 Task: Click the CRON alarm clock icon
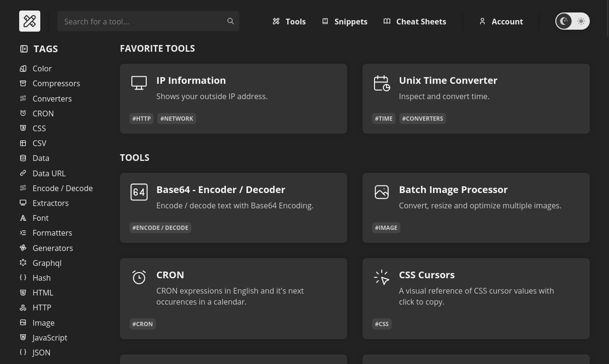pyautogui.click(x=139, y=277)
